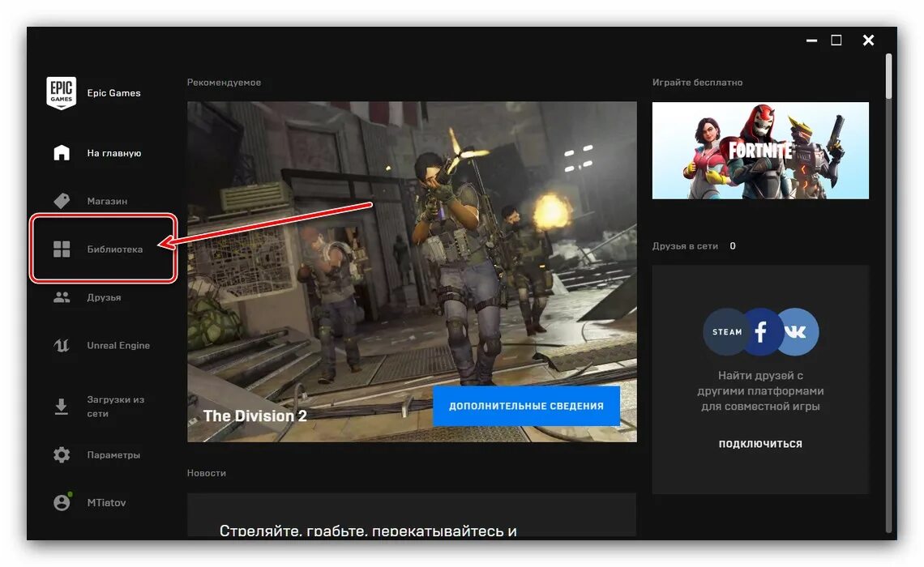Image resolution: width=924 pixels, height=567 pixels.
Task: Click the grid icon for Библиотека
Action: (62, 249)
